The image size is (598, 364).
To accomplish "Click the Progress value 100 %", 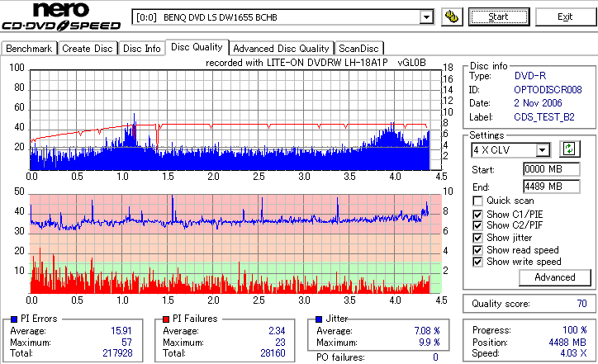I will (575, 330).
